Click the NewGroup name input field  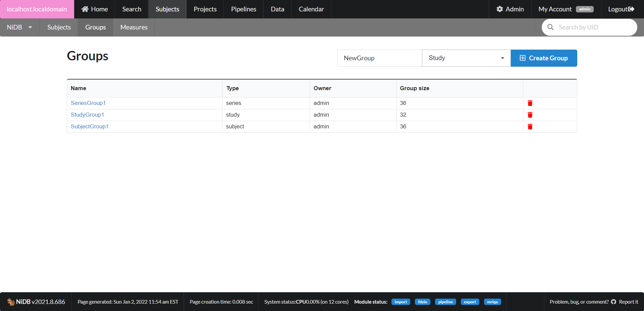point(379,58)
